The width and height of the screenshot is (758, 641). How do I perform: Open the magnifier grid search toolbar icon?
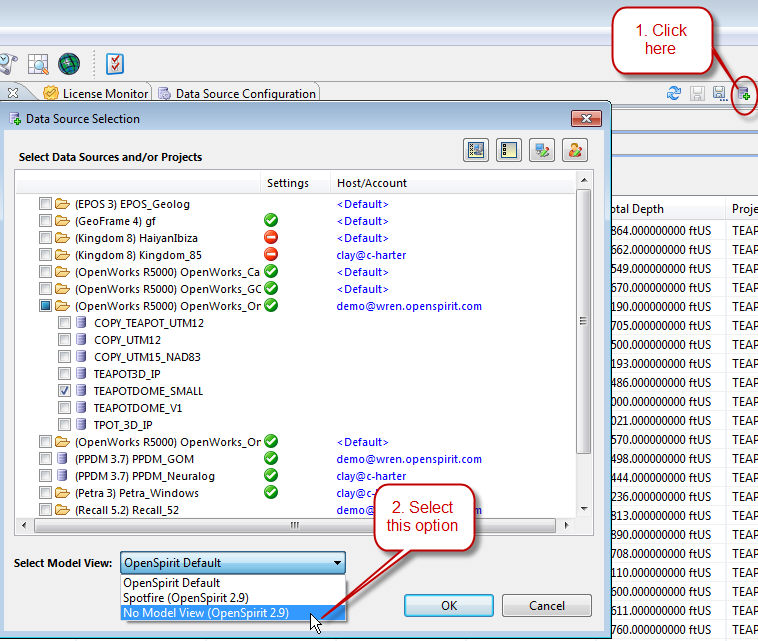38,64
